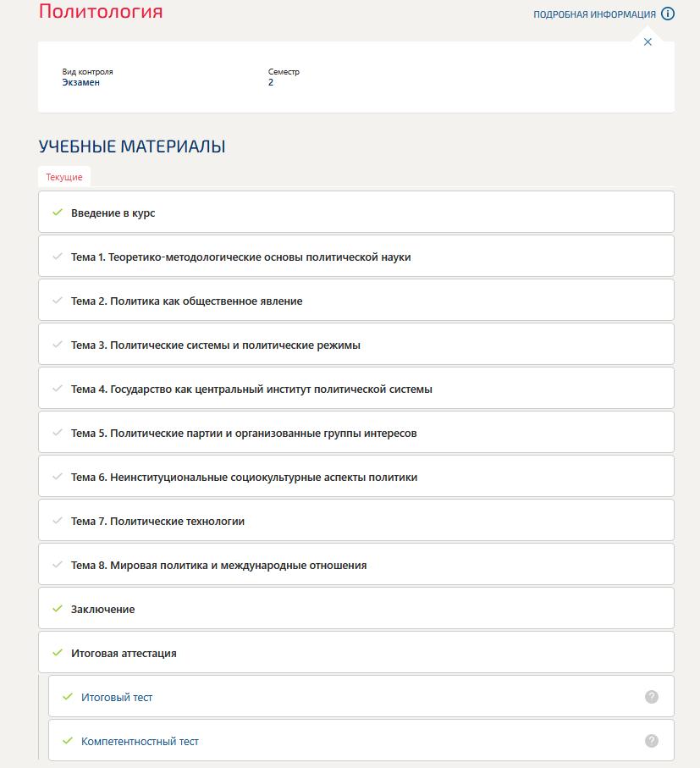Click the gray checkmark beside Тема 7. Политические технологии
Viewport: 700px width, 768px height.
point(56,520)
